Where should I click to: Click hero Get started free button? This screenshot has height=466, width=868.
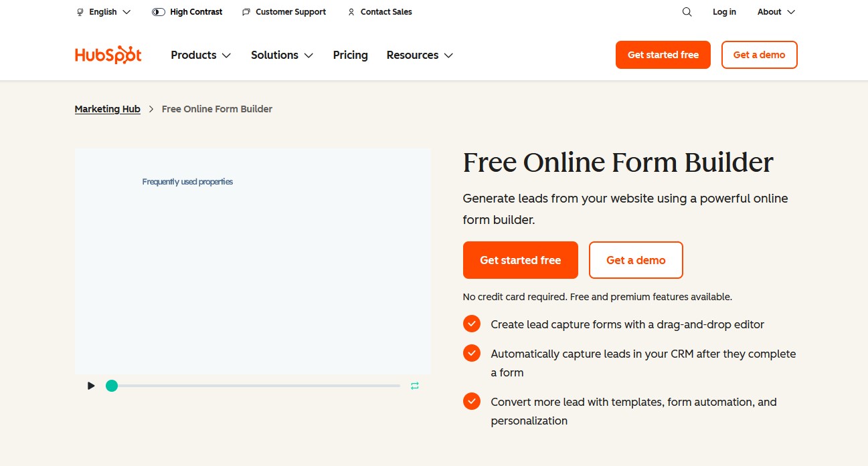[x=521, y=260]
